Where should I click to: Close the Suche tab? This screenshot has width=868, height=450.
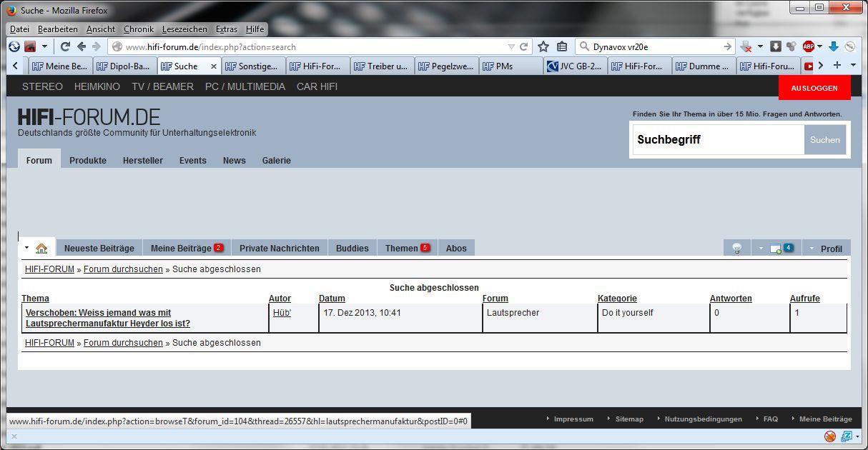(x=213, y=66)
